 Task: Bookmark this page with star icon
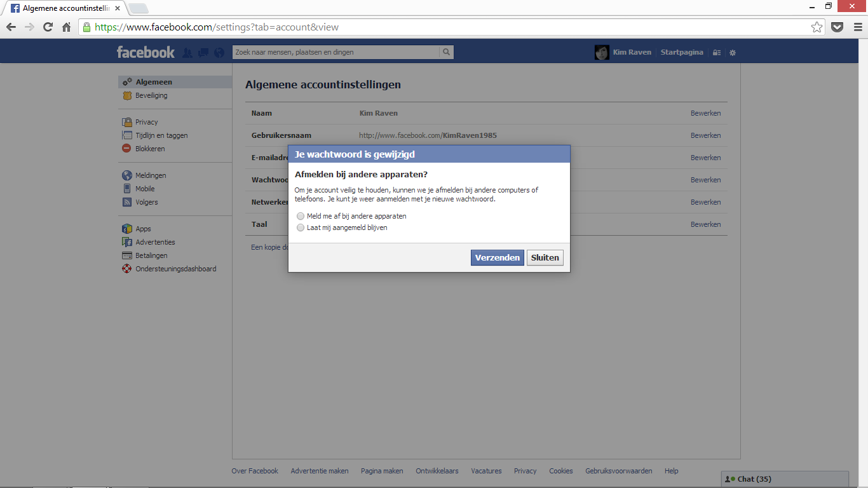point(817,27)
